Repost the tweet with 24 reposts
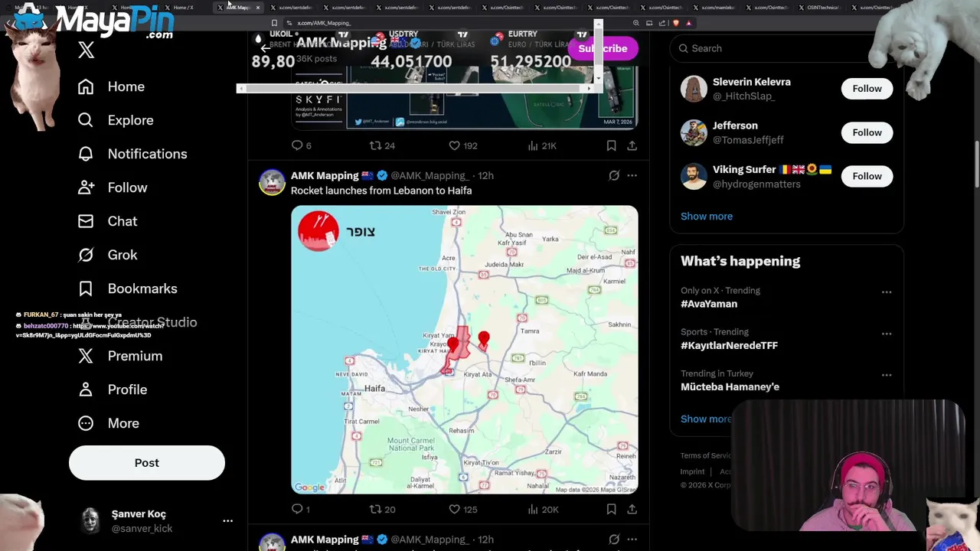The image size is (980, 551). coord(382,145)
